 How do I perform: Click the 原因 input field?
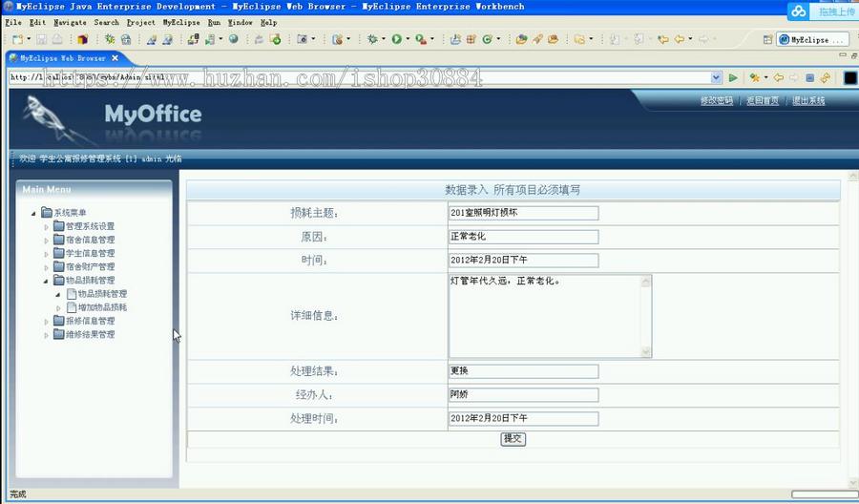pos(523,237)
